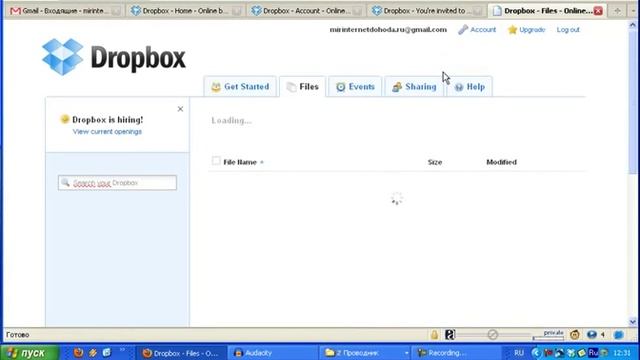This screenshot has width=640, height=360.
Task: Open the Files tab
Action: point(302,87)
